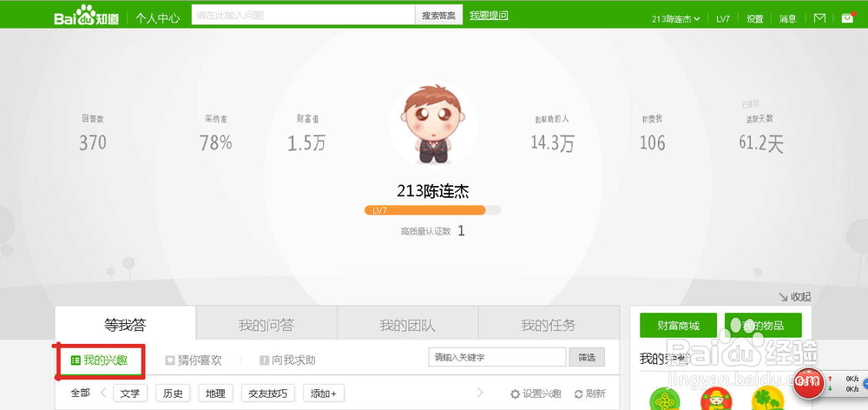Screen dimensions: 868x410
Task: Click the 回答数 370 statistic
Action: pos(93,133)
